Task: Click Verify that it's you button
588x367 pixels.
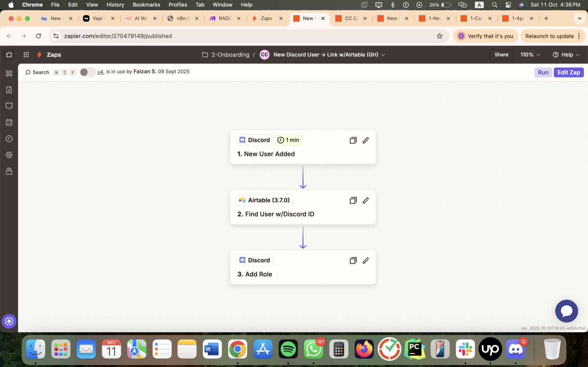Action: tap(486, 36)
